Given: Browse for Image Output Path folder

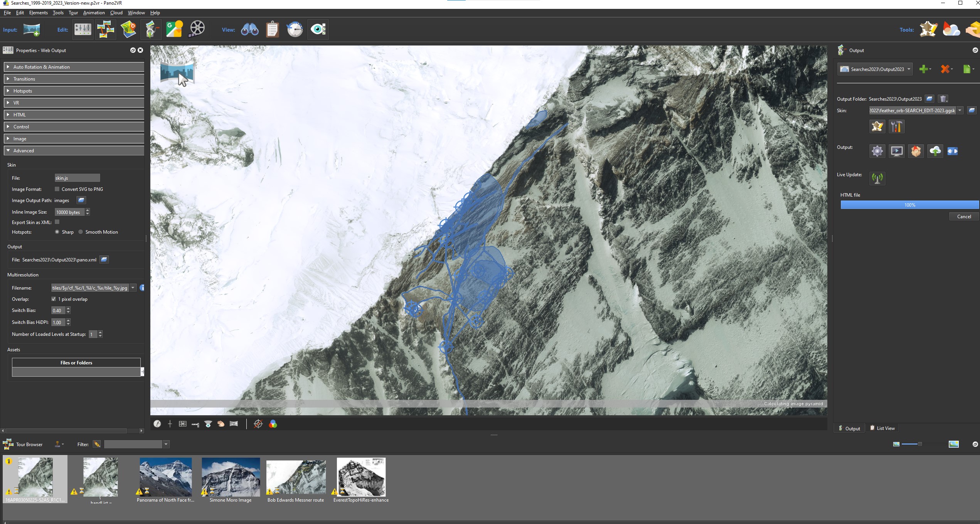Looking at the screenshot, I should pyautogui.click(x=81, y=200).
